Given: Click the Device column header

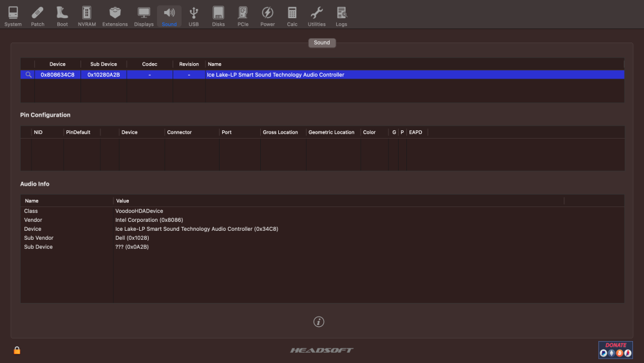Looking at the screenshot, I should 57,64.
